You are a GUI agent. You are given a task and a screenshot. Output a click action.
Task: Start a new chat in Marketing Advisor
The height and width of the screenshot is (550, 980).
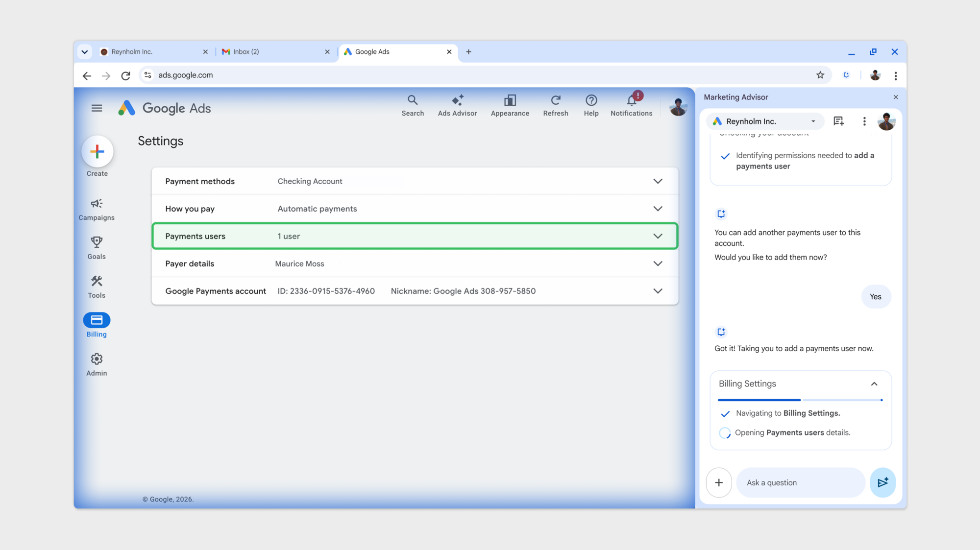pos(838,121)
